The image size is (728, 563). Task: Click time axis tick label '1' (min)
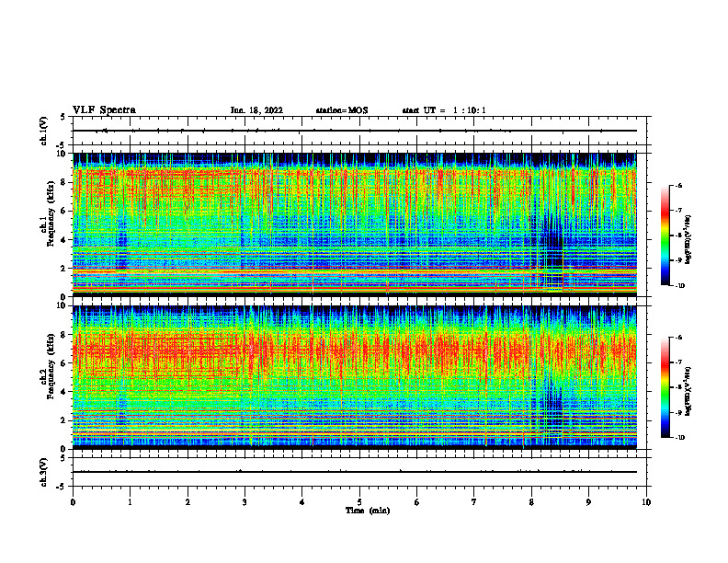point(130,502)
